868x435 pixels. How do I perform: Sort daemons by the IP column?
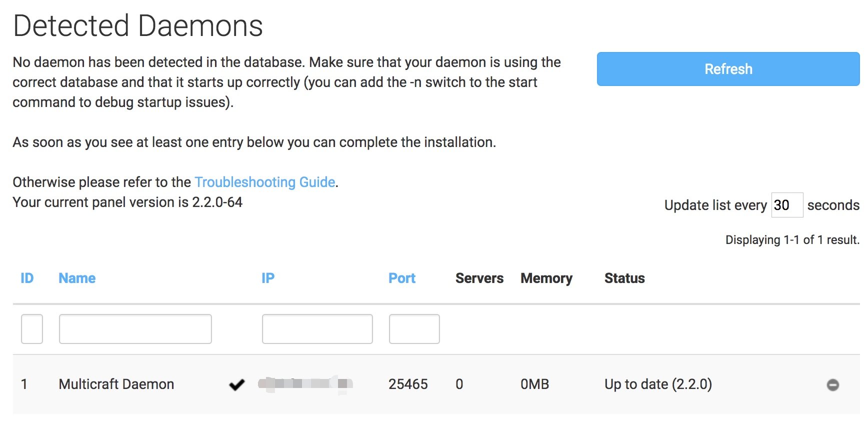click(268, 278)
